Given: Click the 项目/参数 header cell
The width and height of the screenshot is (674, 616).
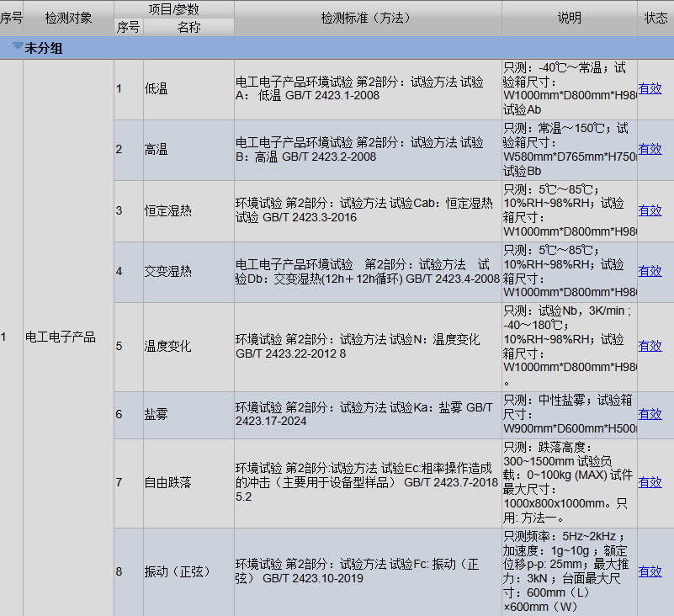Looking at the screenshot, I should click(174, 8).
